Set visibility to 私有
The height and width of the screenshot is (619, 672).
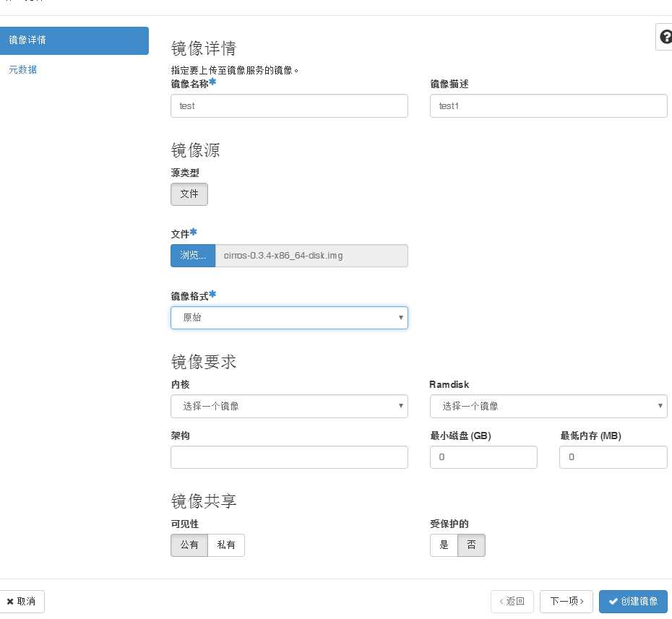(226, 545)
